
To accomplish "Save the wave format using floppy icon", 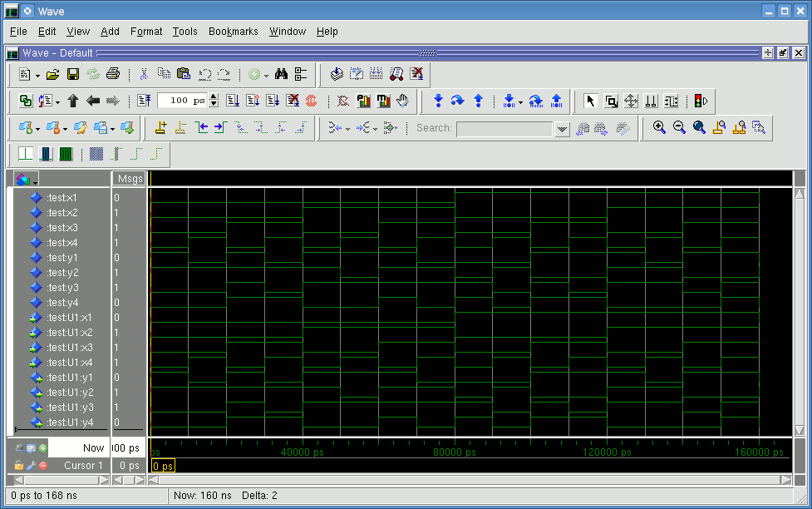I will (x=73, y=75).
